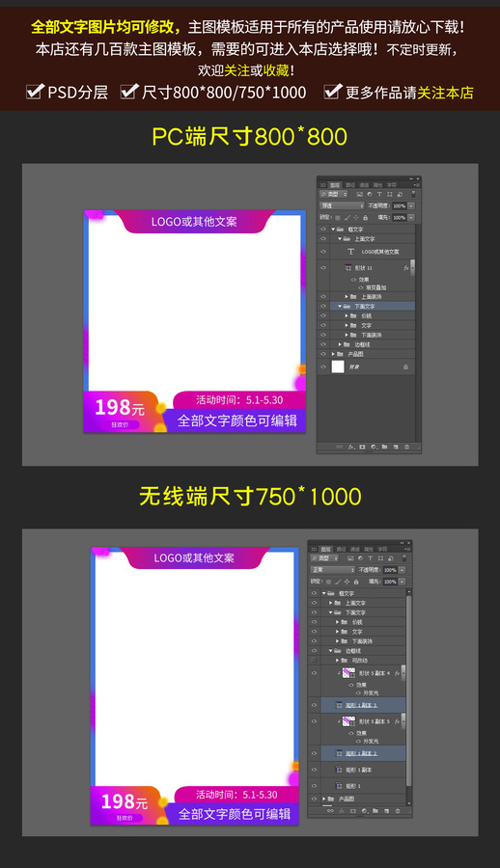Click pixel layer filter icon in 750*1000 panel
This screenshot has height=868, width=500.
[350, 558]
